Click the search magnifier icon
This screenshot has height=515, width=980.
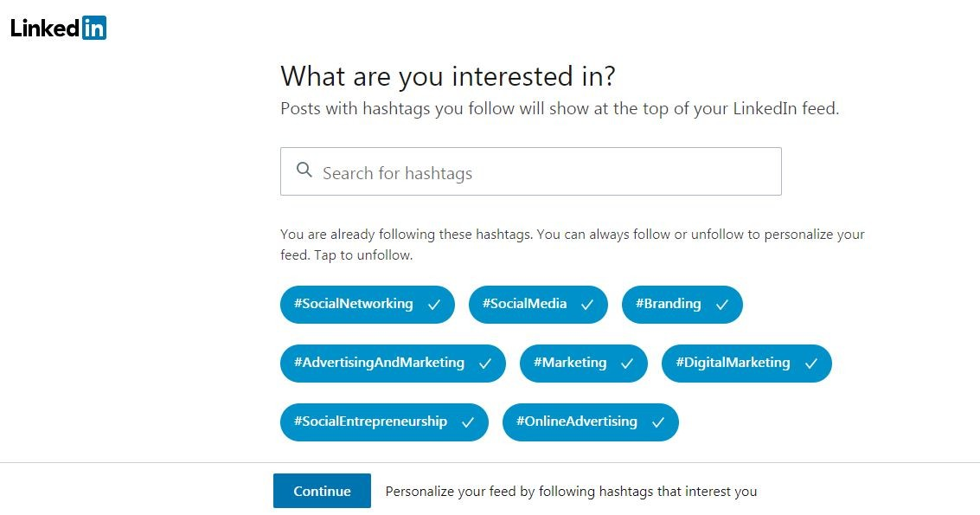point(304,171)
